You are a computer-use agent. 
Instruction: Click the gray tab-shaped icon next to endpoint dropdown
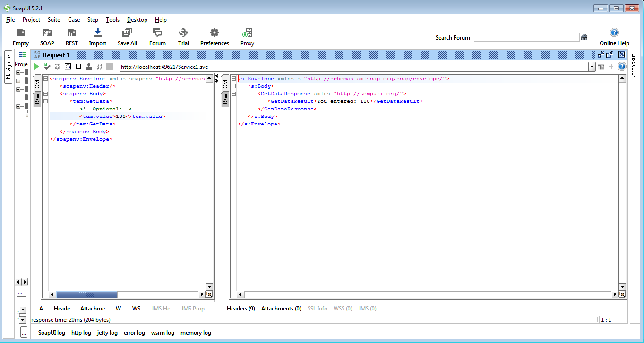[x=601, y=67]
